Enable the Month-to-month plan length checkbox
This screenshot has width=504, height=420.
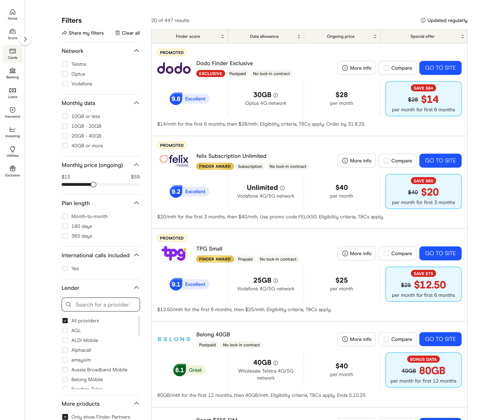65,216
